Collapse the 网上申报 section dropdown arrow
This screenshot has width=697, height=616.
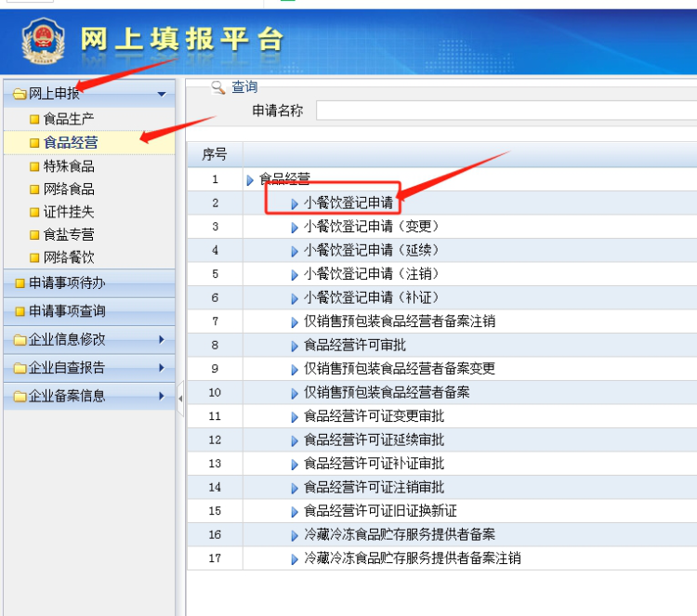tap(162, 94)
